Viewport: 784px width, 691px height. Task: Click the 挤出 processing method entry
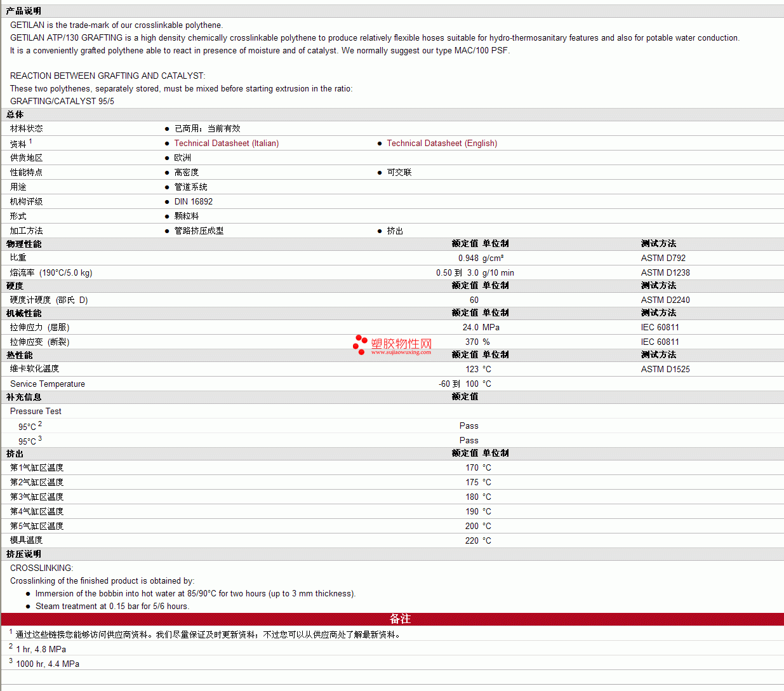pos(395,231)
